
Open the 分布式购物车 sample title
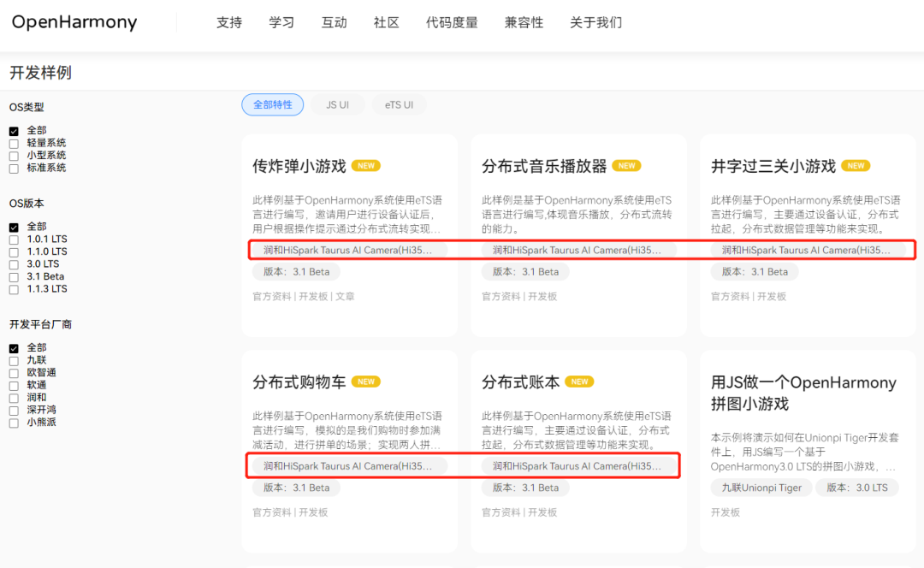299,382
